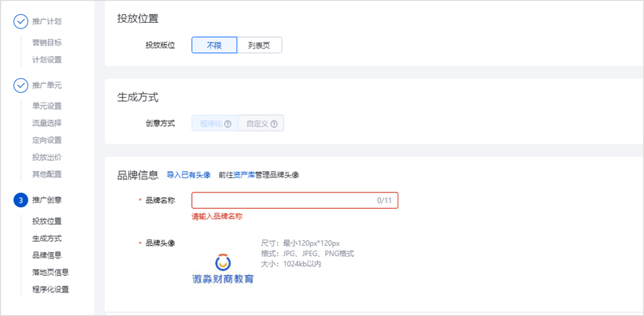Choose 自定义 creative method
Image resolution: width=644 pixels, height=316 pixels.
257,124
